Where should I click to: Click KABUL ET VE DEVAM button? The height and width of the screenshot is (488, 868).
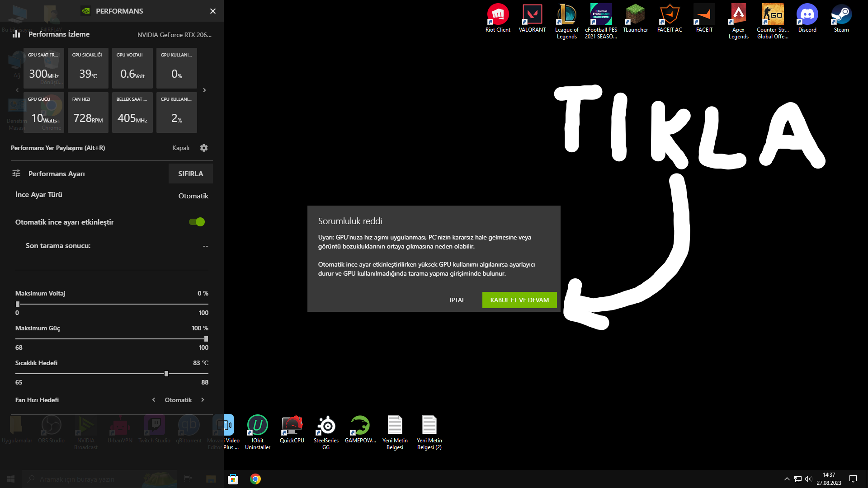click(519, 300)
